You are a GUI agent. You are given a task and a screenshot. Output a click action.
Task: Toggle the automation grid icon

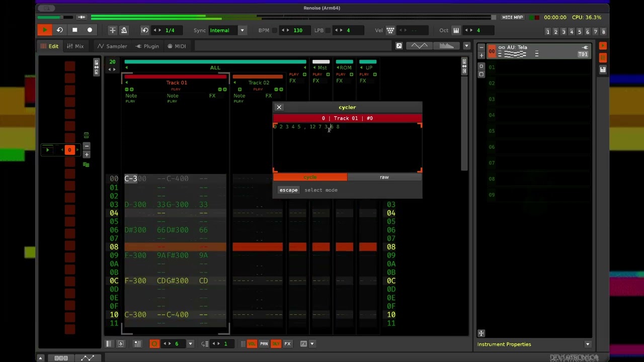pyautogui.click(x=137, y=344)
